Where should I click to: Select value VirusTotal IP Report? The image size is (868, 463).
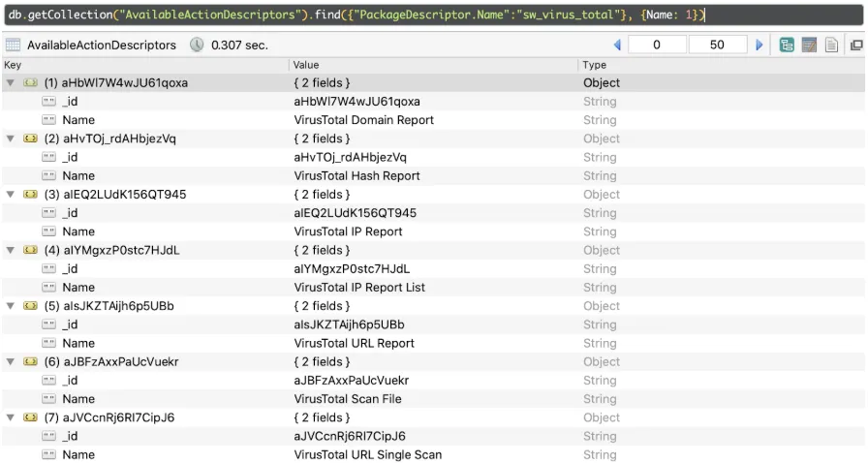click(348, 231)
